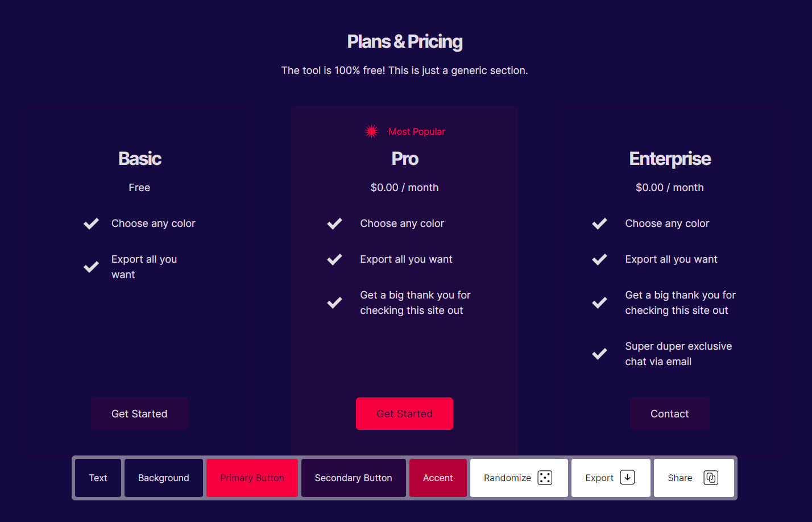
Task: Click the copy icon on Share
Action: tap(711, 478)
